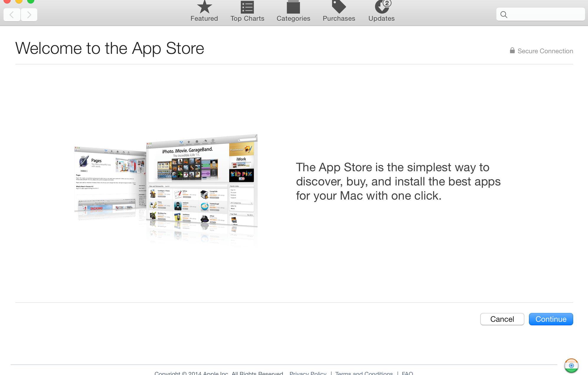The height and width of the screenshot is (375, 588).
Task: Minimize the window with the yellow button
Action: coord(19,1)
